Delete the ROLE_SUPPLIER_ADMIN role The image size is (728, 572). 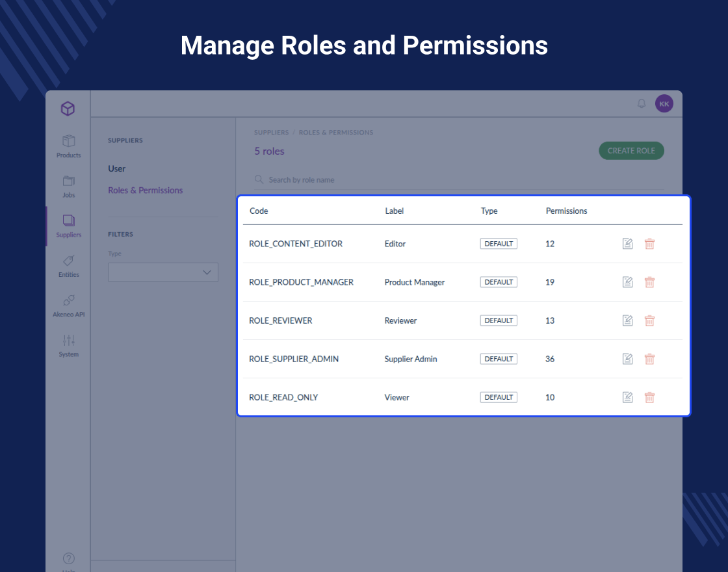coord(649,359)
